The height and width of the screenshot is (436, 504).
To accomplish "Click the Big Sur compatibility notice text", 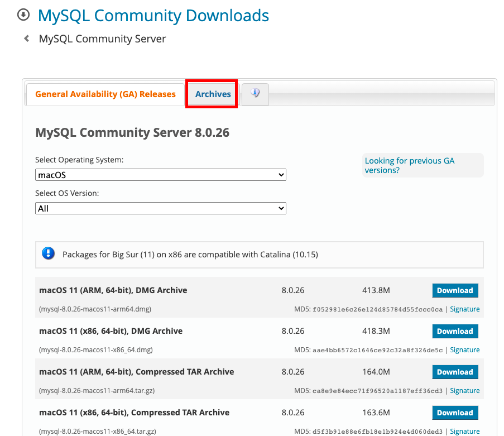I will pyautogui.click(x=190, y=255).
